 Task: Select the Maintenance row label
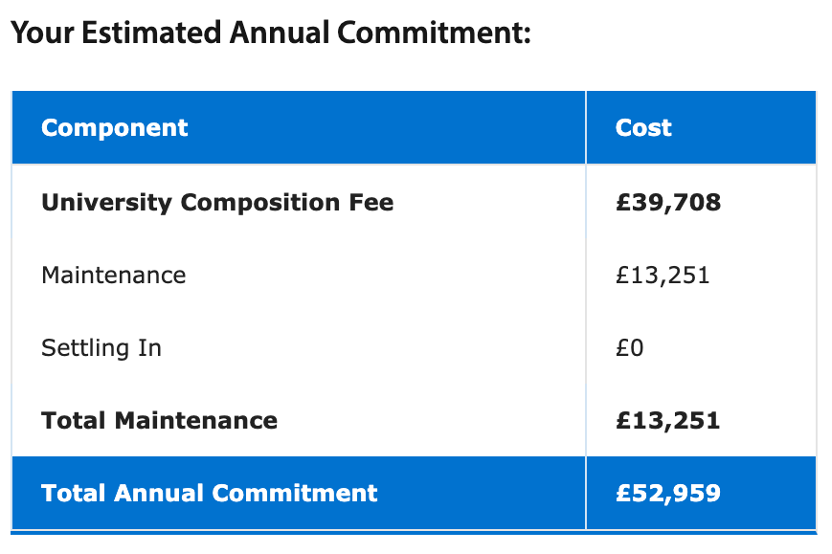pyautogui.click(x=113, y=276)
